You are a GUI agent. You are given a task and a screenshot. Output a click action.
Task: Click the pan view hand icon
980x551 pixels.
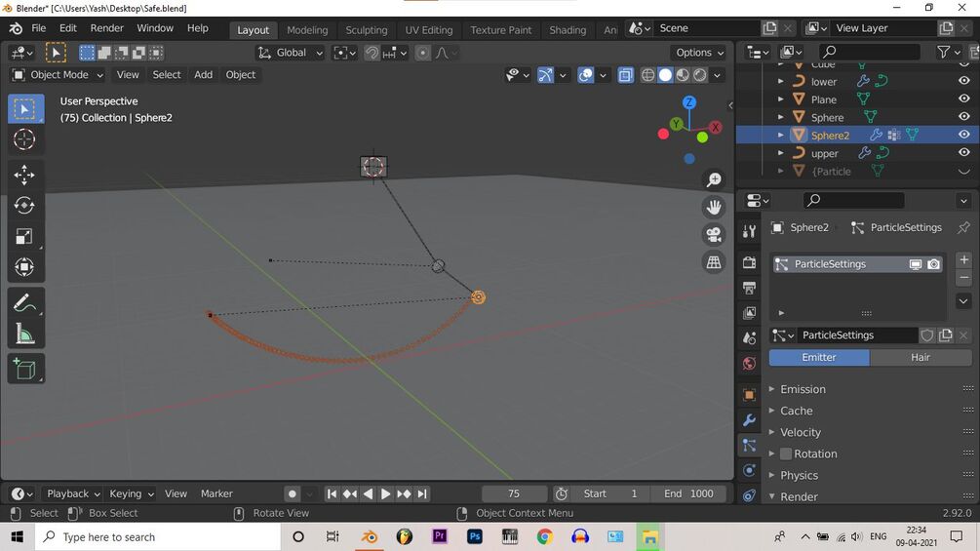(x=714, y=207)
